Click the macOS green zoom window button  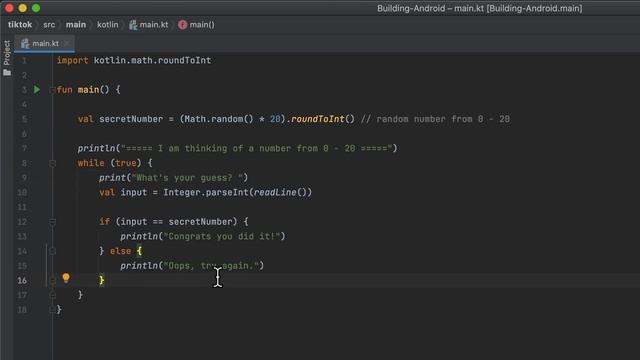36,8
